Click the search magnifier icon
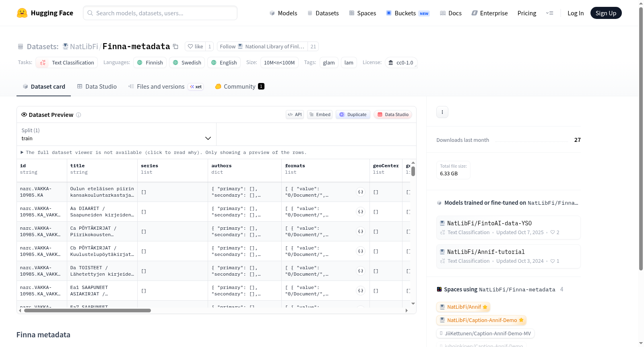644x347 pixels. [x=90, y=13]
